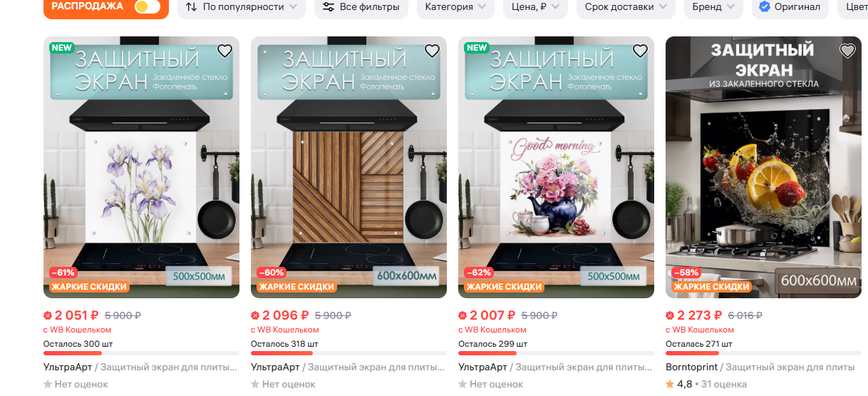The width and height of the screenshot is (868, 396).
Task: Open the Категория dropdown filter
Action: tap(455, 7)
